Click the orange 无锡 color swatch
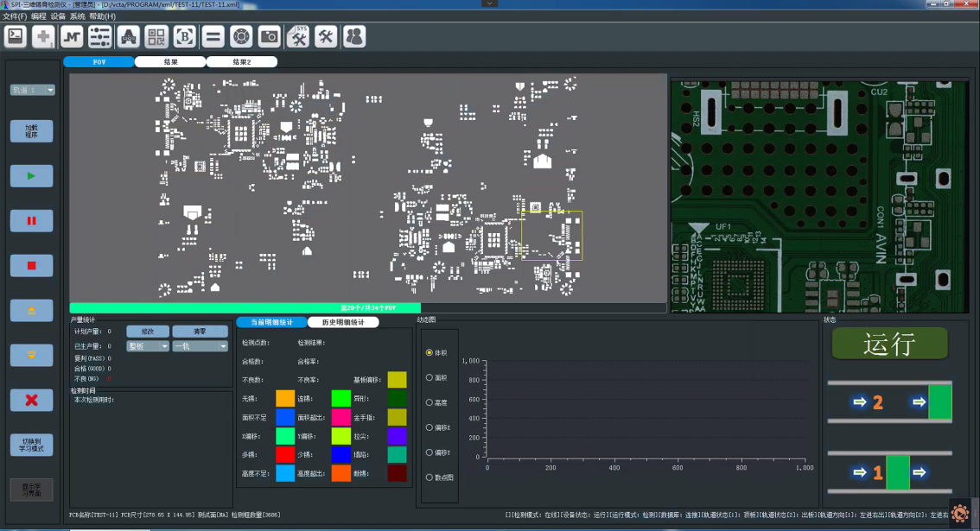The height and width of the screenshot is (531, 980). [x=285, y=398]
